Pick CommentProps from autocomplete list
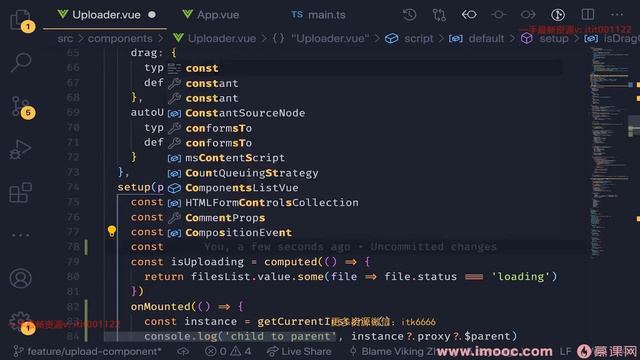640x360 pixels. coord(364,218)
